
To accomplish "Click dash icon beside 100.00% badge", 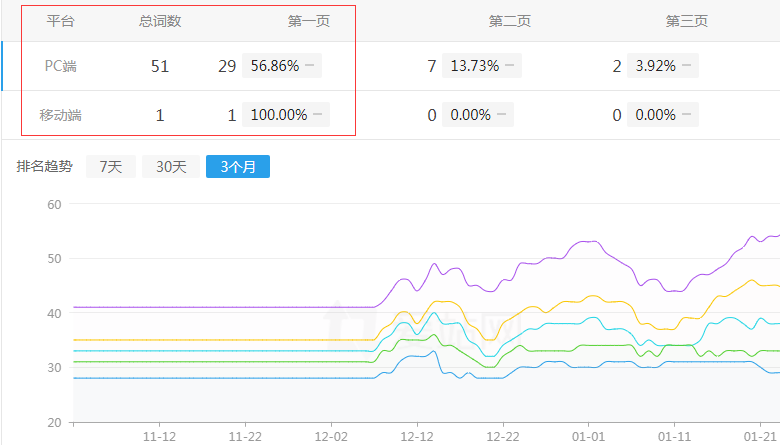I will click(317, 115).
